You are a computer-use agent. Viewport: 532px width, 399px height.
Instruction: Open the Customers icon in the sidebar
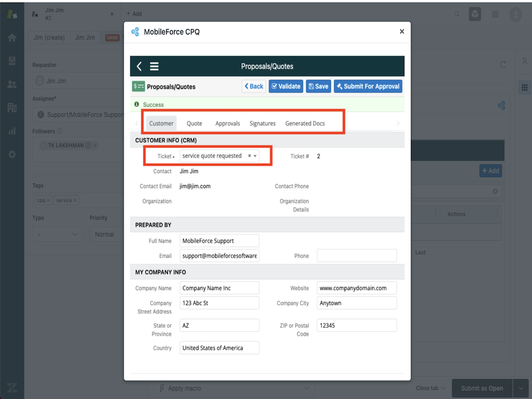click(x=12, y=84)
